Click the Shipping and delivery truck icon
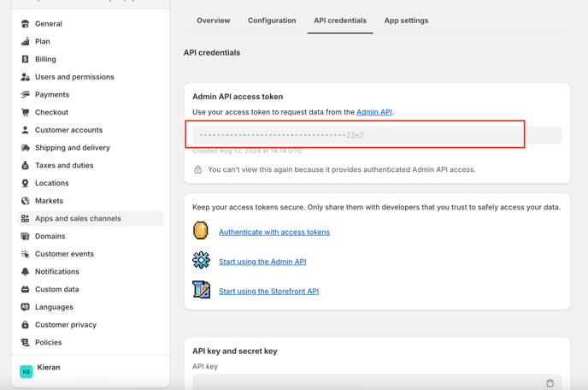 click(25, 148)
